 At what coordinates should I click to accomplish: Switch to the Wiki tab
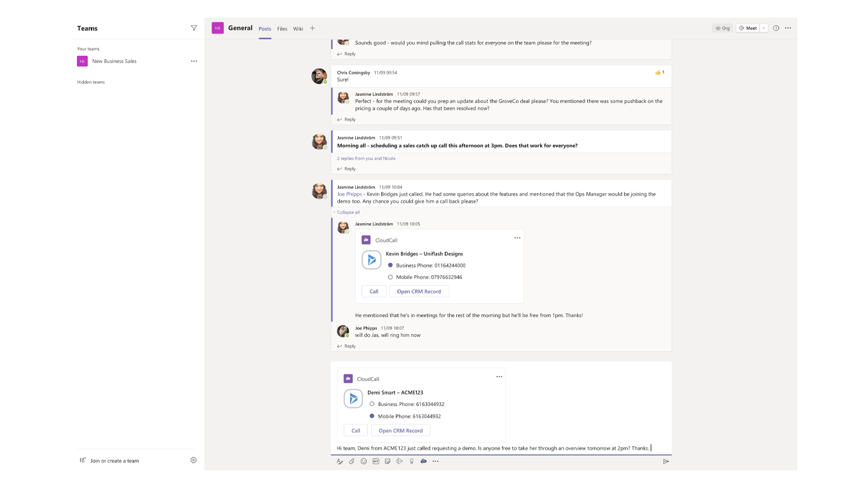pos(298,29)
